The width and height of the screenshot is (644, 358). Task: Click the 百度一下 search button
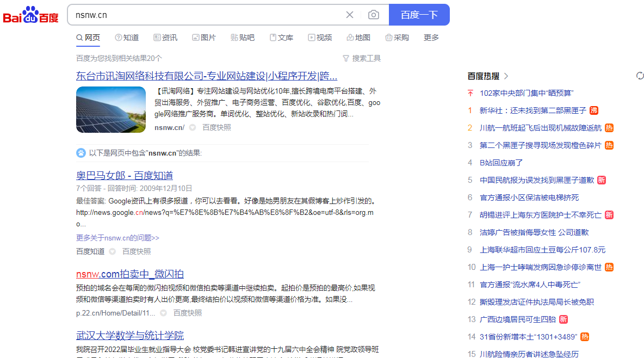[419, 15]
